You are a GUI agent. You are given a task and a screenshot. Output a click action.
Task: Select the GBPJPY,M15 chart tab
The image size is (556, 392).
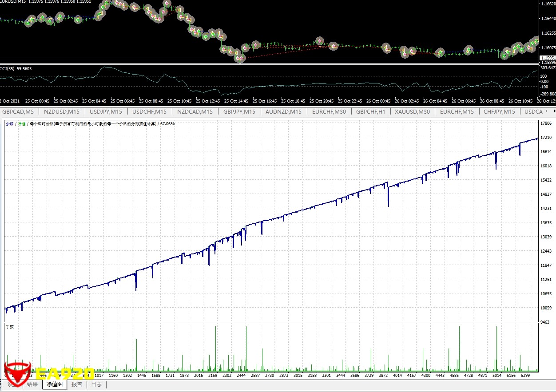coord(239,112)
